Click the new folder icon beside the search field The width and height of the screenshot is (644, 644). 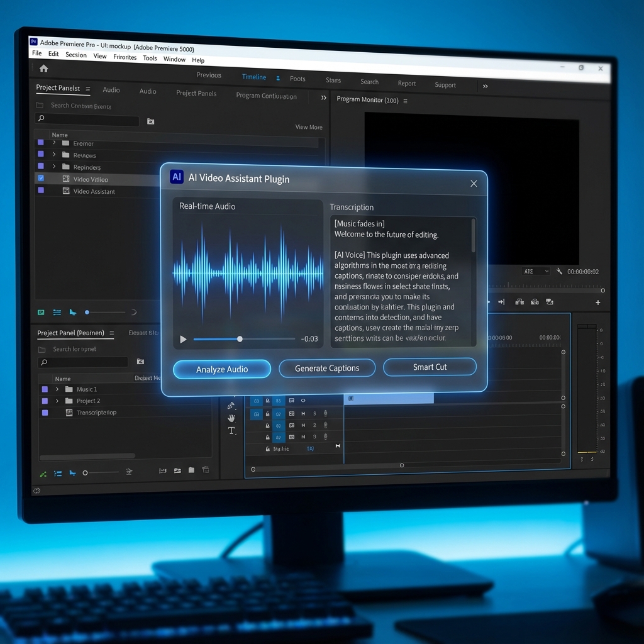[x=150, y=121]
